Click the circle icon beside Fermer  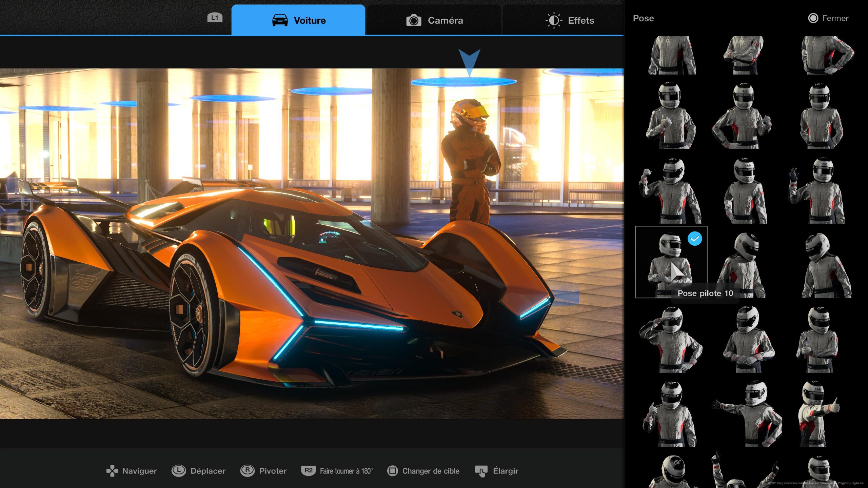coord(813,18)
